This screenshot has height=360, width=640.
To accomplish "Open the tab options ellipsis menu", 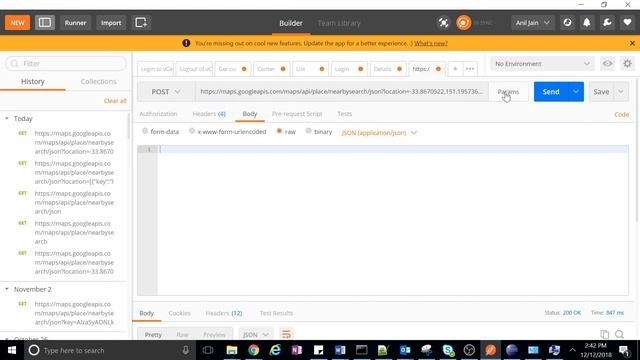I will tap(470, 69).
